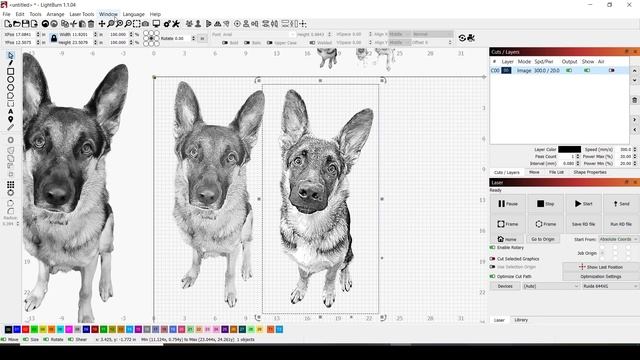Adjust the Pass Count stepper
This screenshot has width=640, height=360.
click(x=578, y=156)
